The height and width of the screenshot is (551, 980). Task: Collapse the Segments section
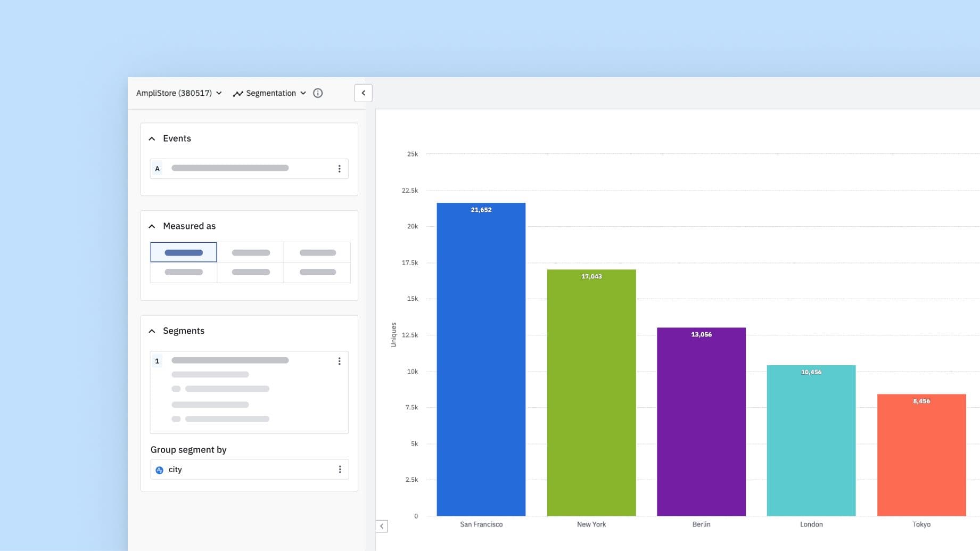152,331
